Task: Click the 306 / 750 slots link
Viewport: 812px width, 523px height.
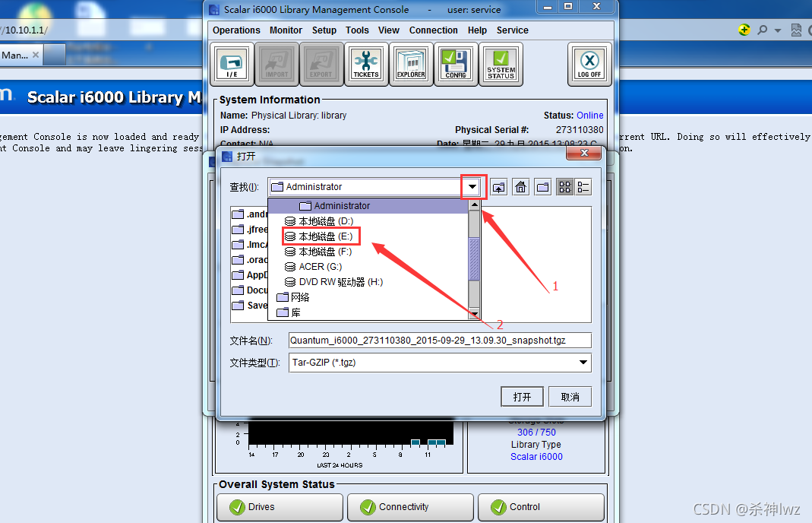Action: tap(536, 433)
